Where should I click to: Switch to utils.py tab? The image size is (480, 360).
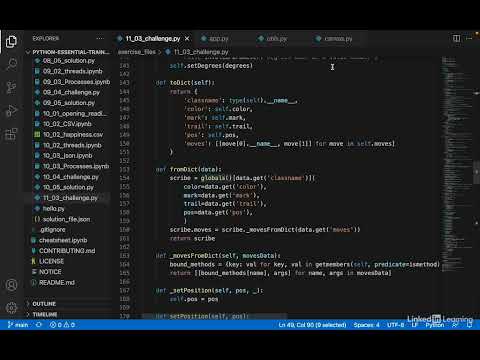coord(277,39)
